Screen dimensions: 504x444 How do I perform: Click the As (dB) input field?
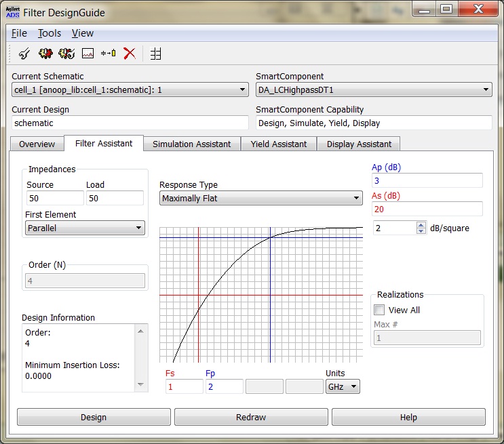click(427, 209)
